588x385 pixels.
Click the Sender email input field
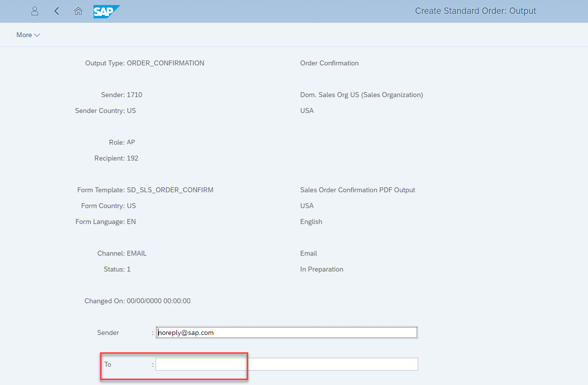tap(286, 332)
